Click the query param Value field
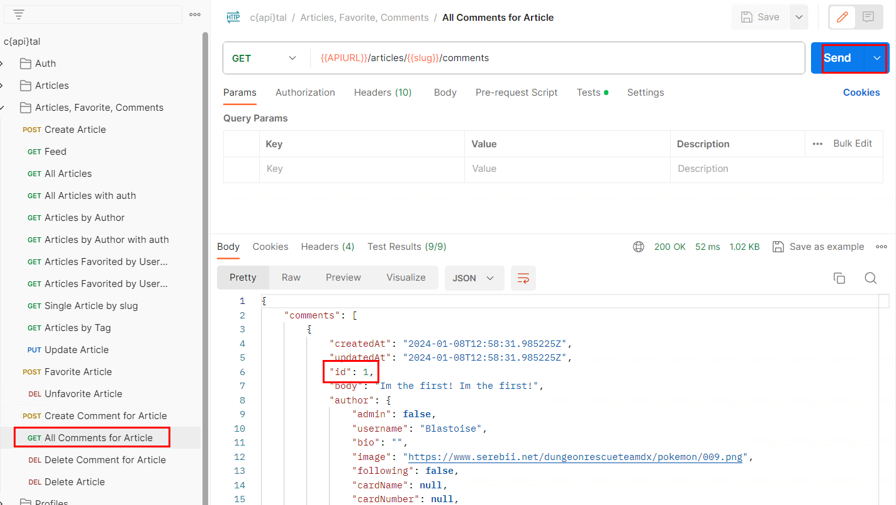 [567, 169]
